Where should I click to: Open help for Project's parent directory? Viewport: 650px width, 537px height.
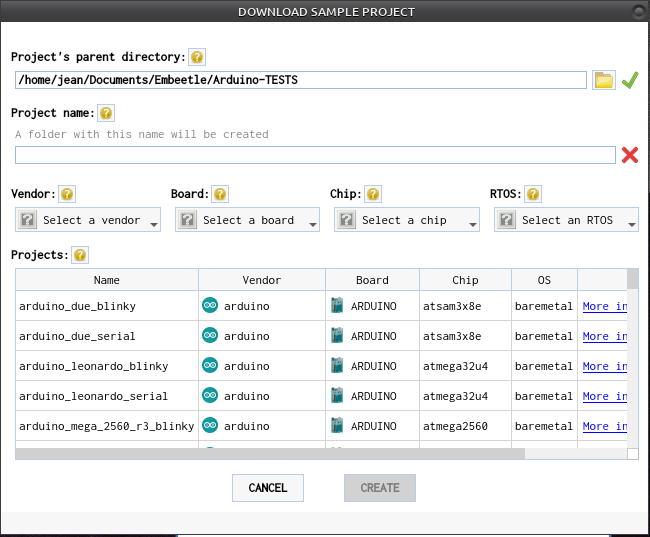click(197, 57)
